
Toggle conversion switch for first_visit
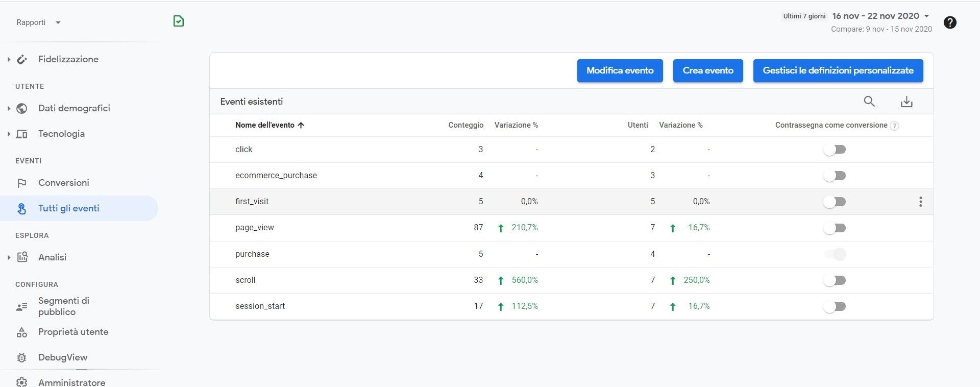coord(835,202)
